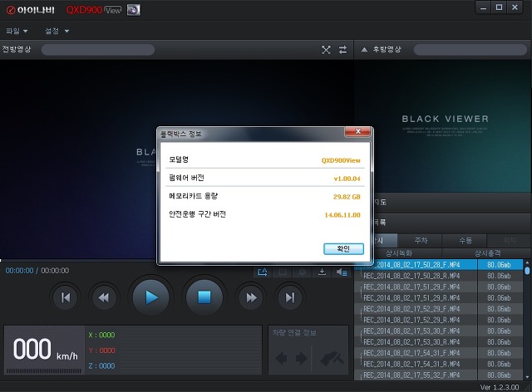This screenshot has width=532, height=392.
Task: Open the 파일 menu
Action: [17, 31]
